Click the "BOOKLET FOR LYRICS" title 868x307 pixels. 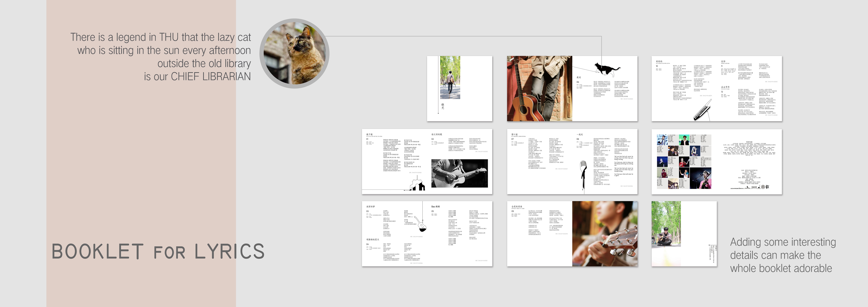click(158, 251)
